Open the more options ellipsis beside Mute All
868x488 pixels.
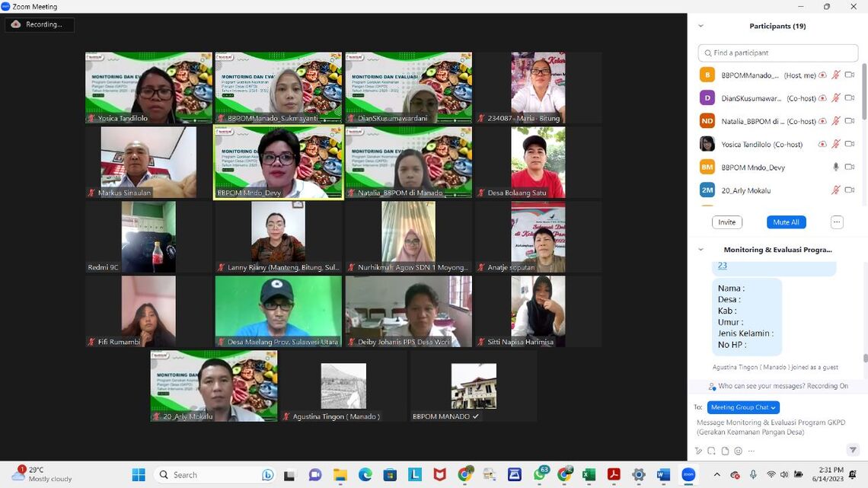pos(837,222)
